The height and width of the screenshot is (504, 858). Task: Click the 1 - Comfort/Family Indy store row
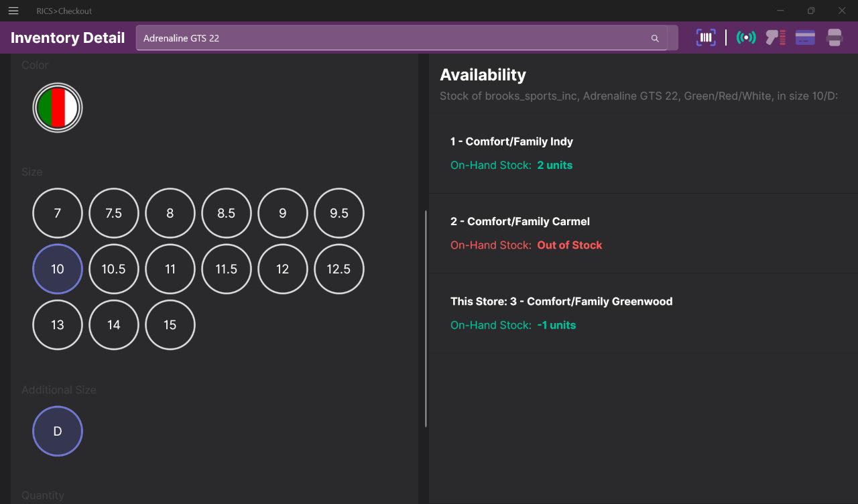click(643, 153)
